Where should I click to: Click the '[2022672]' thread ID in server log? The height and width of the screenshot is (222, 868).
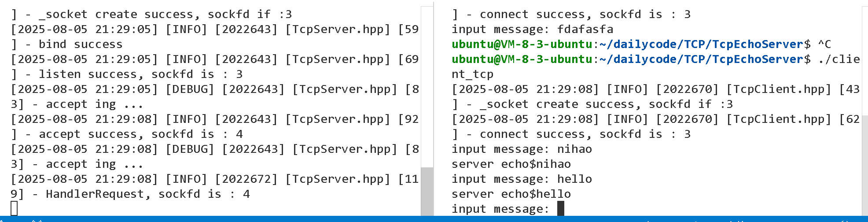pyautogui.click(x=246, y=179)
